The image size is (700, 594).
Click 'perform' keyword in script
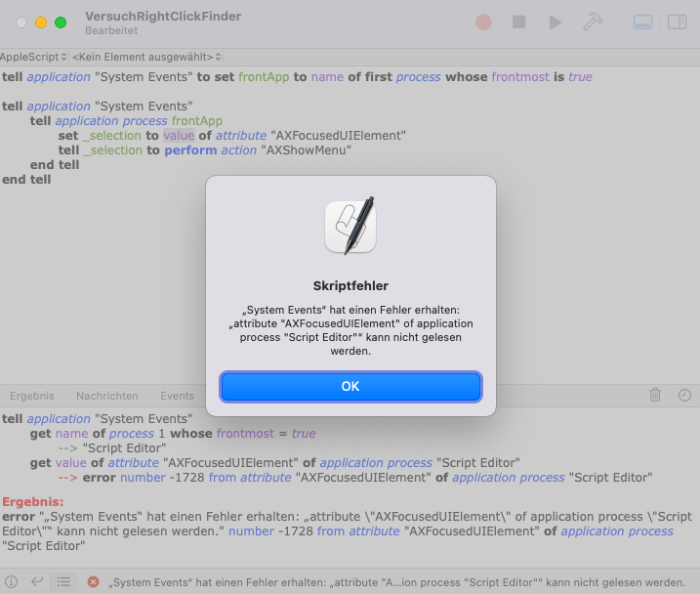(190, 150)
